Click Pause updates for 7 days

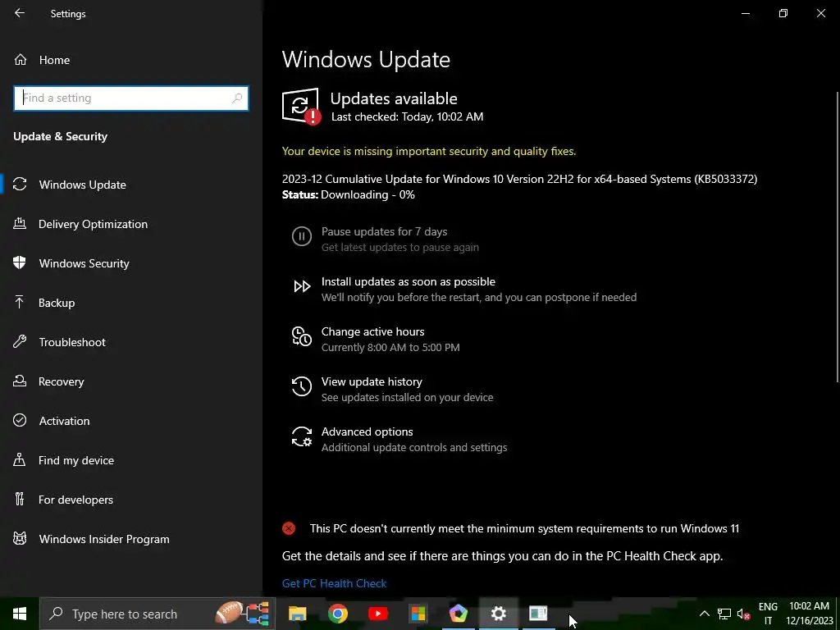tap(384, 232)
